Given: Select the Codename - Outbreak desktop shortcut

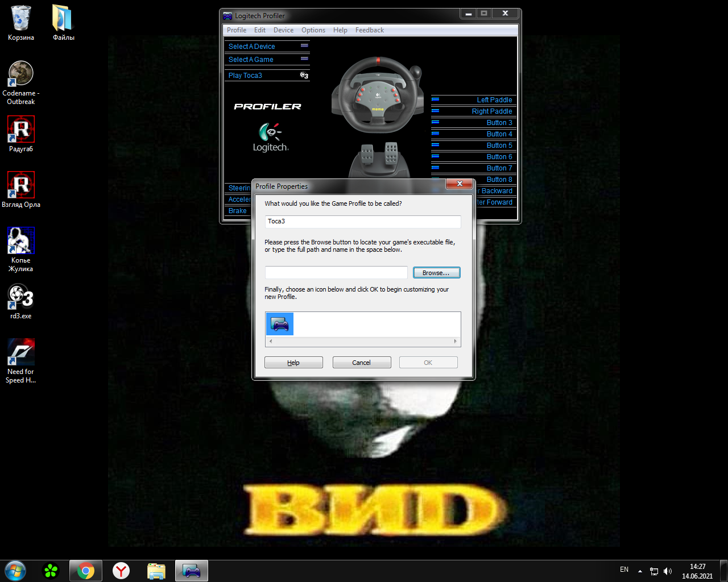Looking at the screenshot, I should (21, 83).
